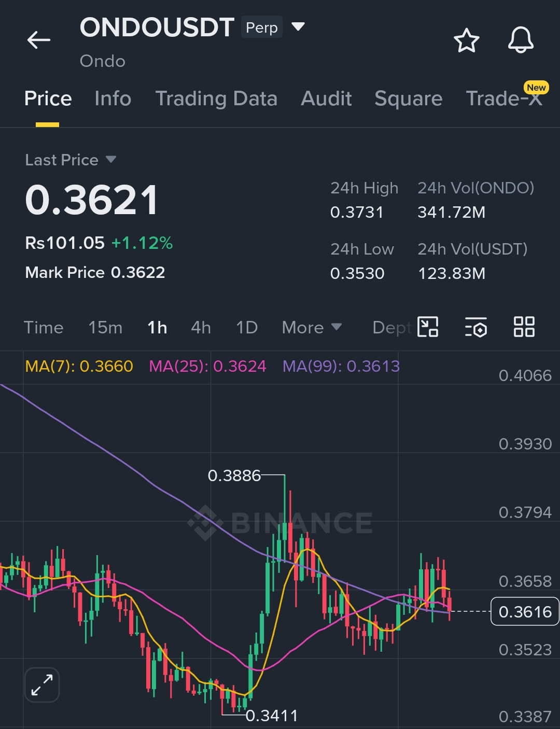Switch to the Depth chart view
This screenshot has height=729, width=560.
point(393,328)
